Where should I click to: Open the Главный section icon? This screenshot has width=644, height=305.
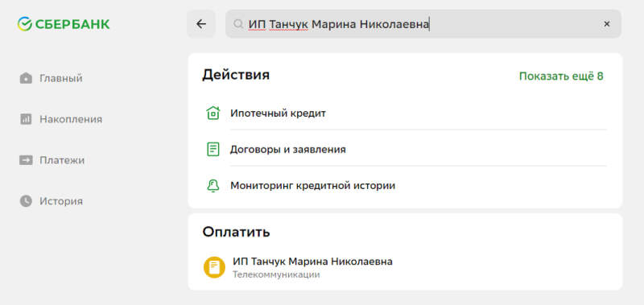(x=26, y=78)
